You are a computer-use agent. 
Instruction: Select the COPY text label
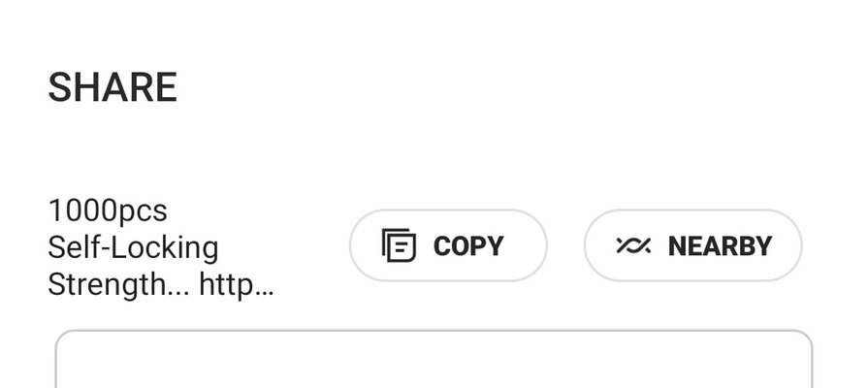pyautogui.click(x=468, y=245)
